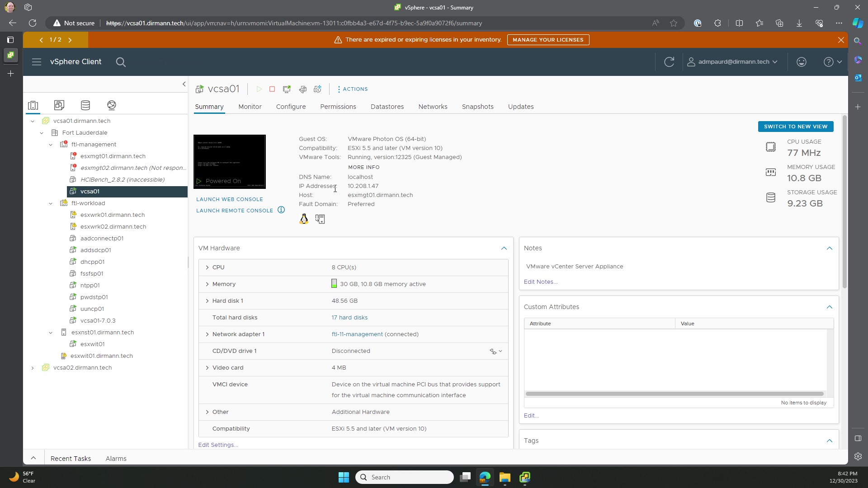Collapse the Fort Lauderdale datacenter node

pyautogui.click(x=42, y=133)
